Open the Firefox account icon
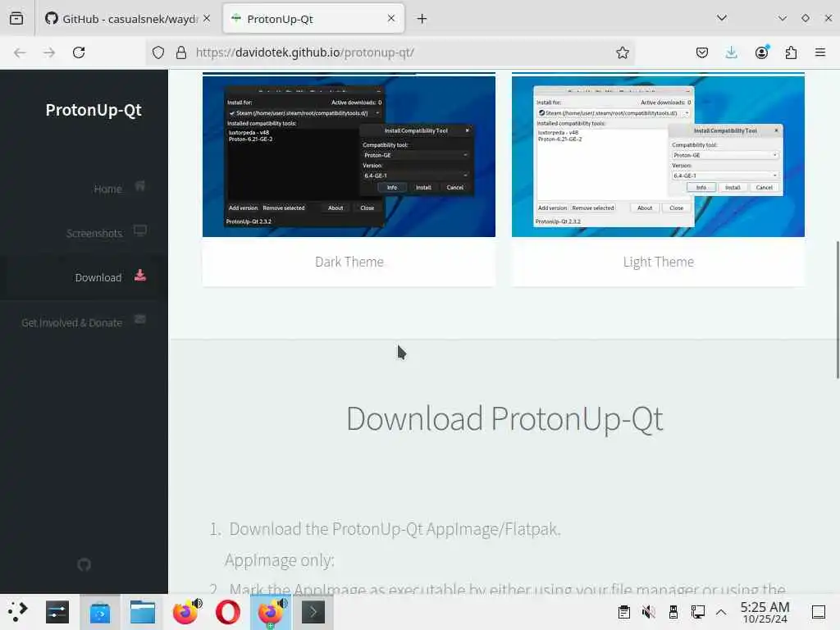This screenshot has height=630, width=840. click(761, 52)
